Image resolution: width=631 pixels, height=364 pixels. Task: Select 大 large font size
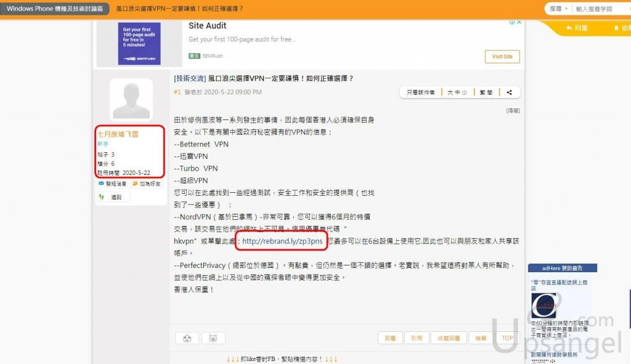point(450,92)
